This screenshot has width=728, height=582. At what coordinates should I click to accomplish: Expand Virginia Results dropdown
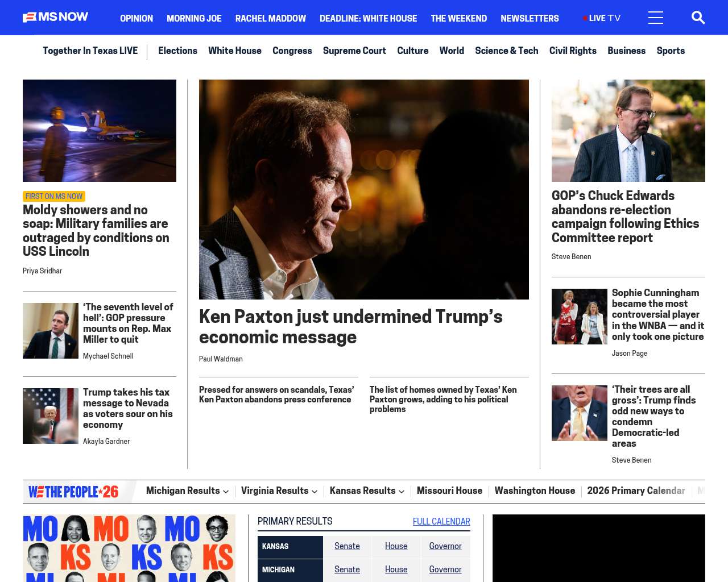[279, 491]
